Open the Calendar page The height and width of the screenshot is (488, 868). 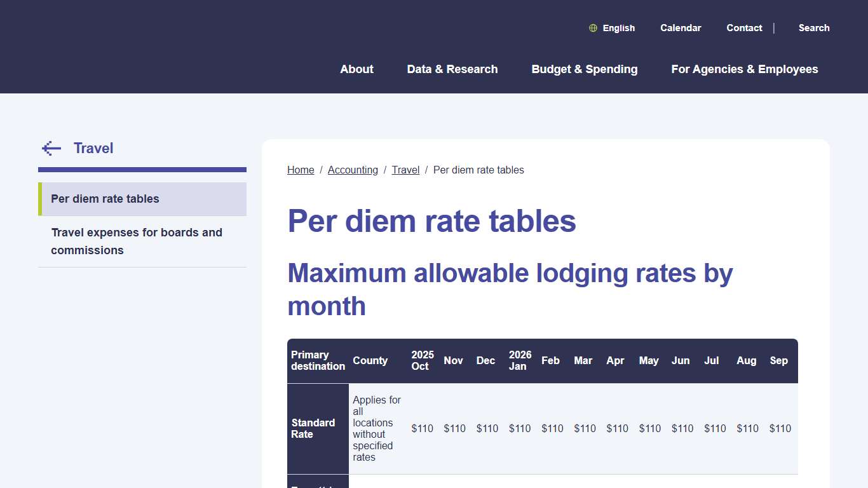[681, 28]
